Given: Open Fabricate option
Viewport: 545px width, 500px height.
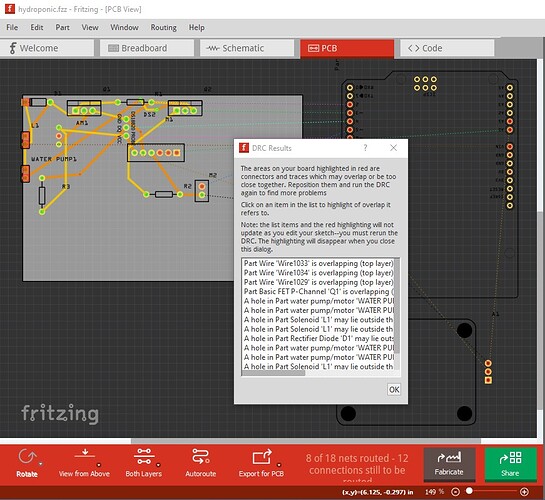Looking at the screenshot, I should coord(449,464).
